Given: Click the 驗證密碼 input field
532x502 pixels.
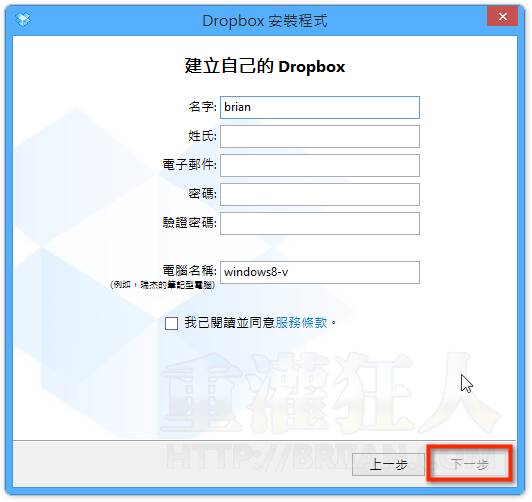Looking at the screenshot, I should click(320, 223).
